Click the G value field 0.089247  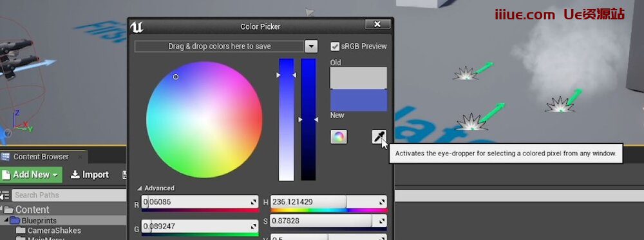(200, 226)
